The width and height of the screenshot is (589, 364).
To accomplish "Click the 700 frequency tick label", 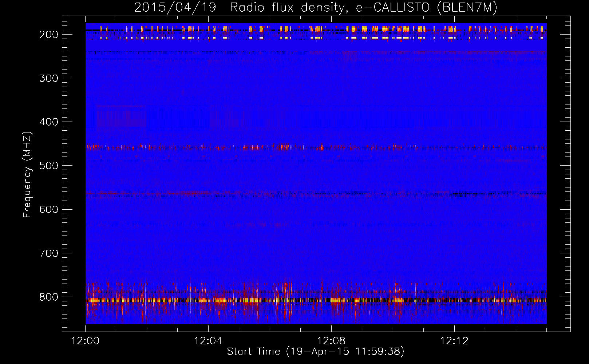I will pyautogui.click(x=49, y=253).
